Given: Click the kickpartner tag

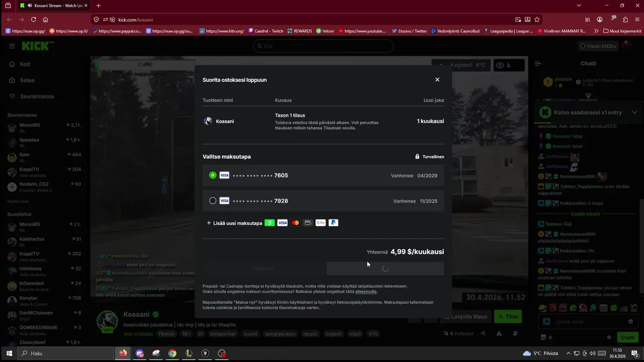Looking at the screenshot, I should tap(223, 334).
